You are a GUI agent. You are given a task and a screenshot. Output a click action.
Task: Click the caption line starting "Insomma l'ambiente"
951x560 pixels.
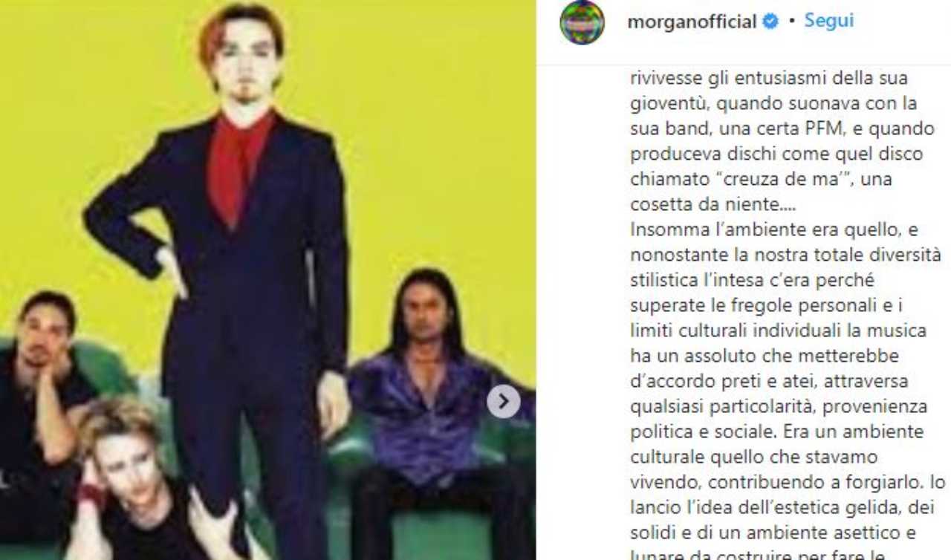click(775, 229)
